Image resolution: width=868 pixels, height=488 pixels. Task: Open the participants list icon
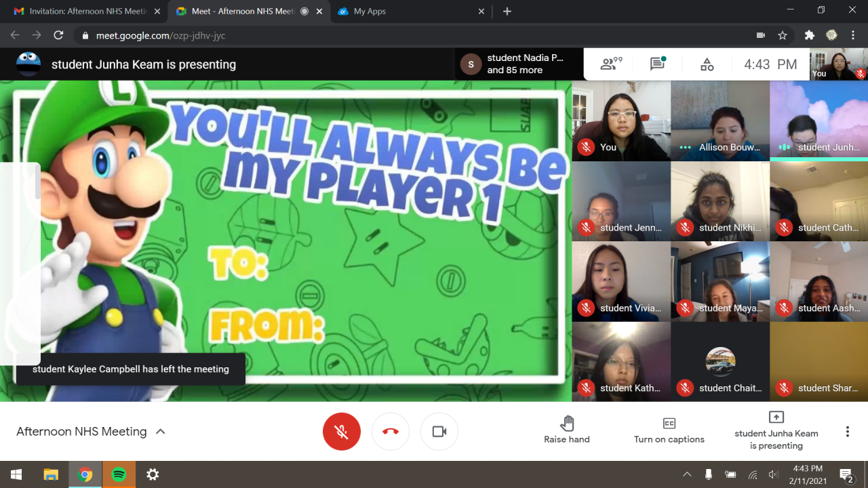tap(611, 64)
